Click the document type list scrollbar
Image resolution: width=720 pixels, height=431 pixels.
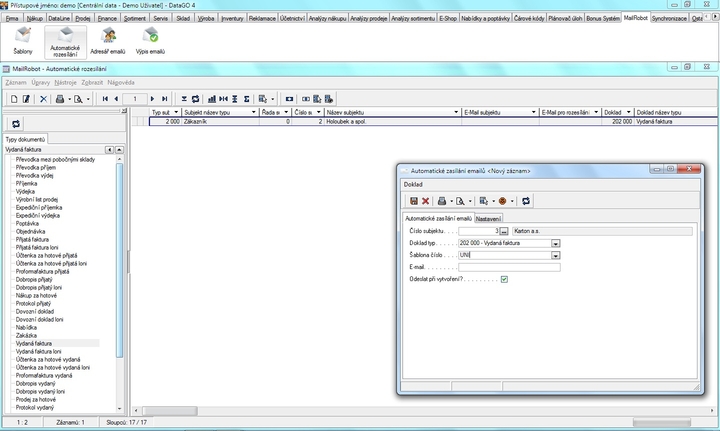[x=119, y=260]
